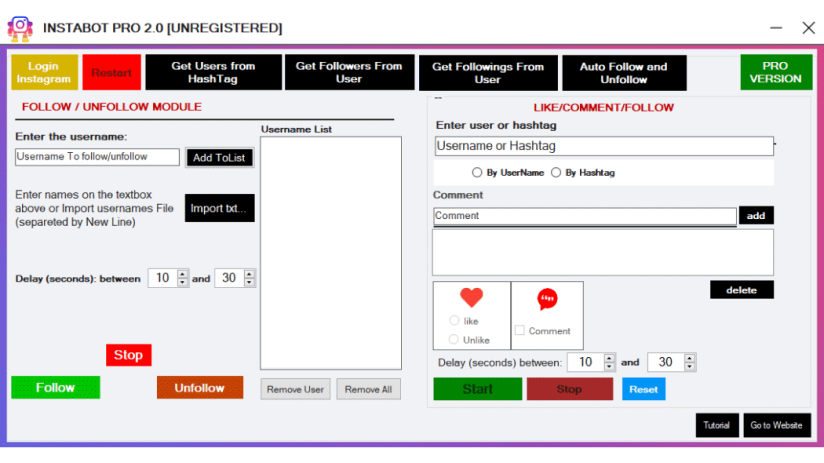
Task: Open Get Users from HashTag
Action: (x=213, y=73)
